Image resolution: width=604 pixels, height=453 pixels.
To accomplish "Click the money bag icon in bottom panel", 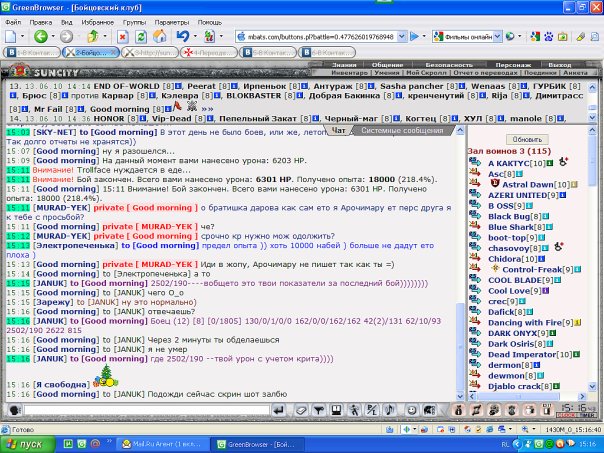I will coord(458,410).
